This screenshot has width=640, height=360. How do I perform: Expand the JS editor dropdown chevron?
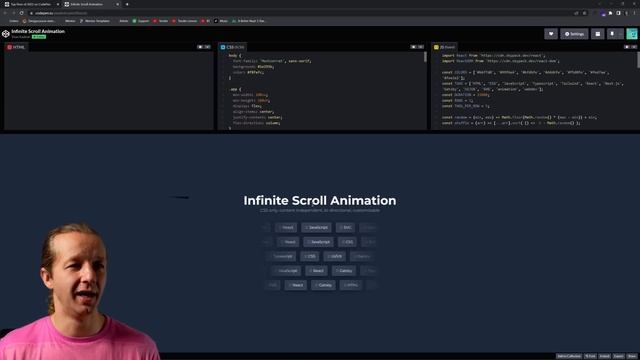click(x=634, y=47)
